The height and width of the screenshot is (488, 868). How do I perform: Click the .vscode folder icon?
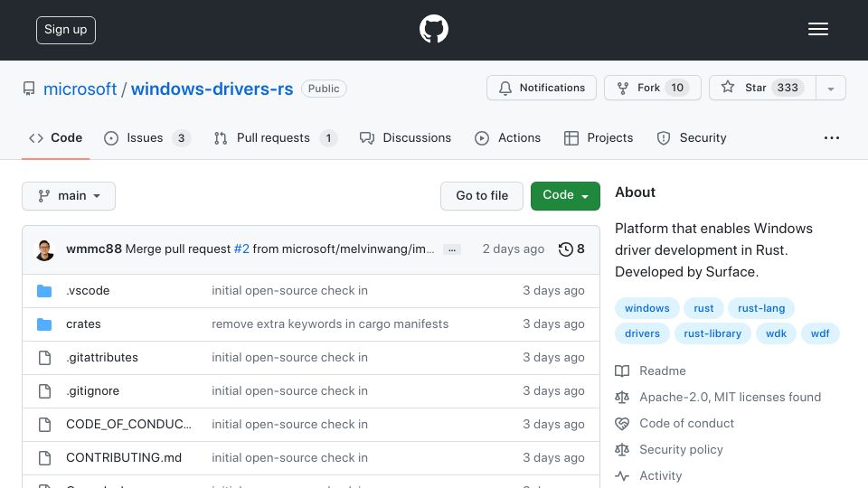point(44,290)
